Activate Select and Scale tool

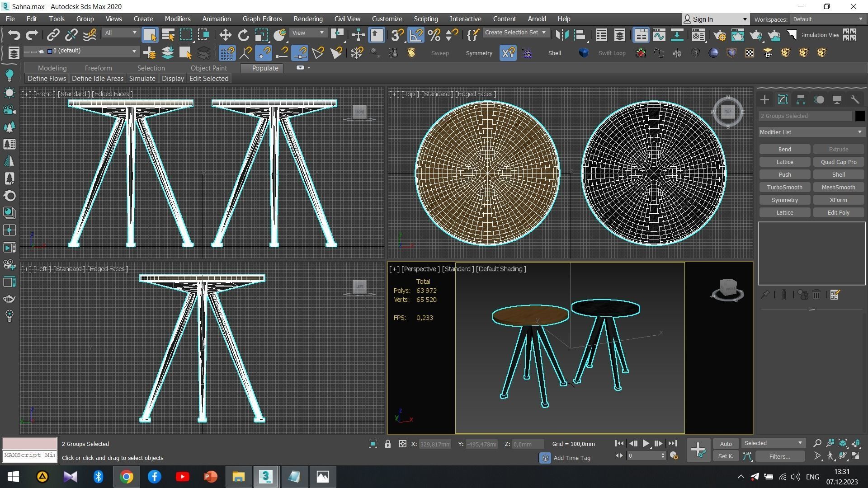[x=261, y=35]
